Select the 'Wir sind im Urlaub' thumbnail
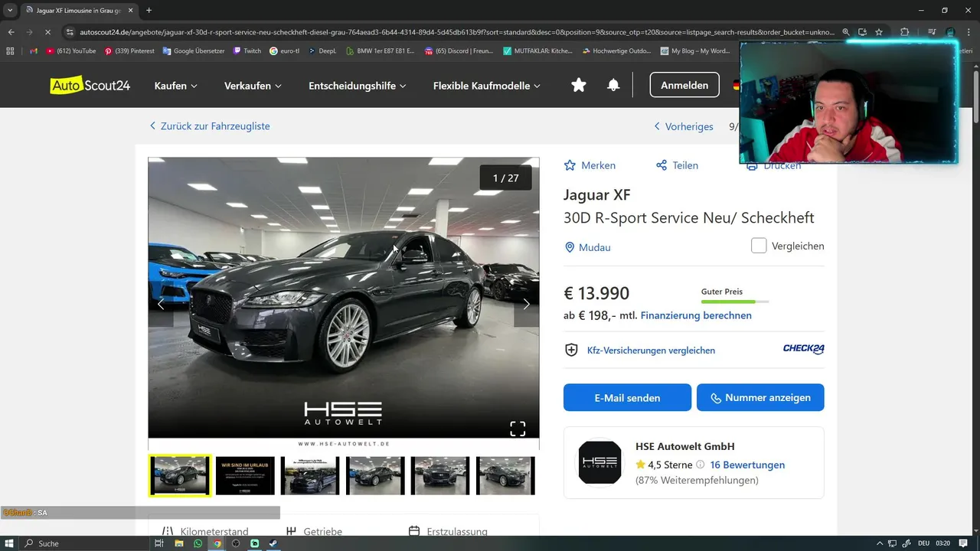Image resolution: width=980 pixels, height=551 pixels. (245, 475)
